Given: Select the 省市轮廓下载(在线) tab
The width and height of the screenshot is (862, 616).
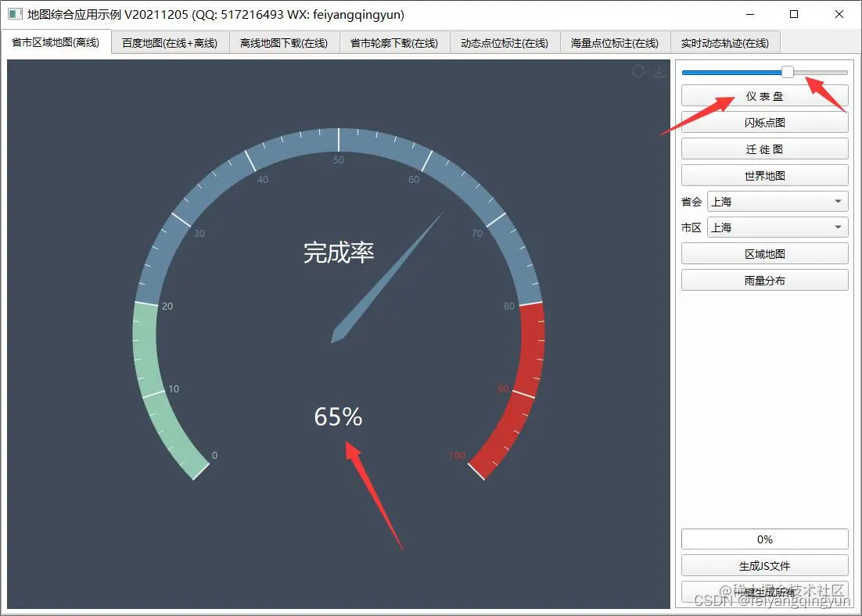Looking at the screenshot, I should click(x=395, y=43).
